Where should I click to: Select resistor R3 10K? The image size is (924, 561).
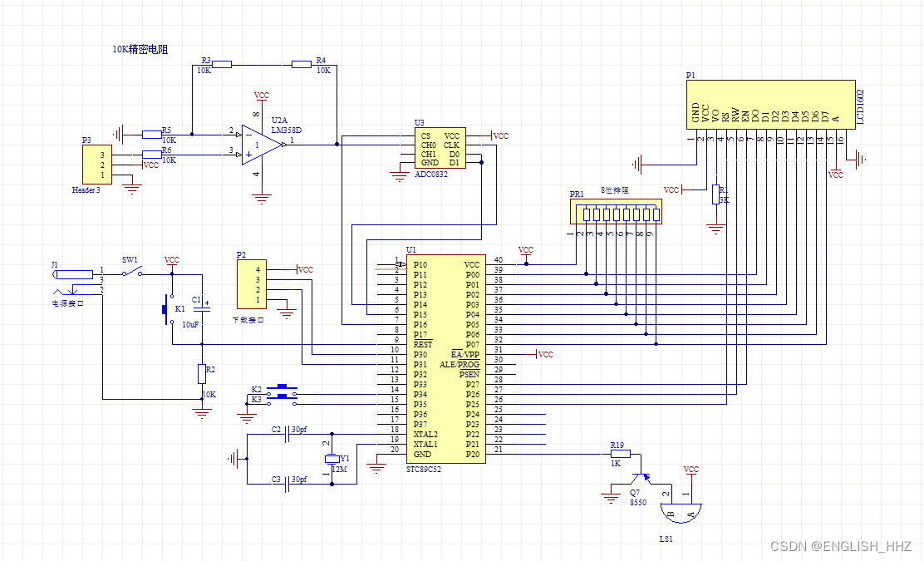[x=222, y=64]
